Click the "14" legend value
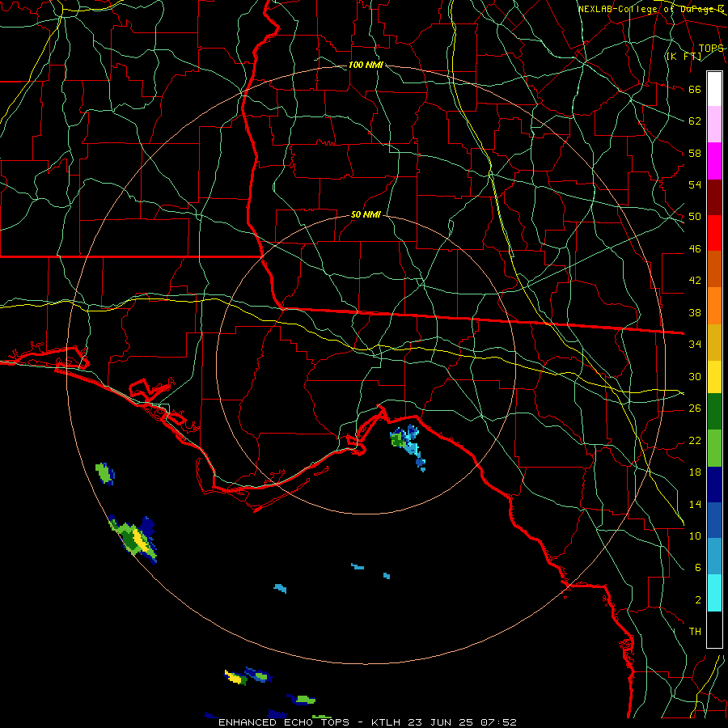The width and height of the screenshot is (728, 728). 695,504
